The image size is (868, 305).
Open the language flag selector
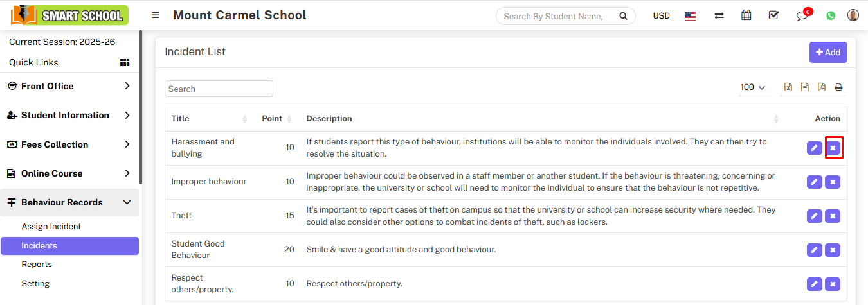(690, 15)
